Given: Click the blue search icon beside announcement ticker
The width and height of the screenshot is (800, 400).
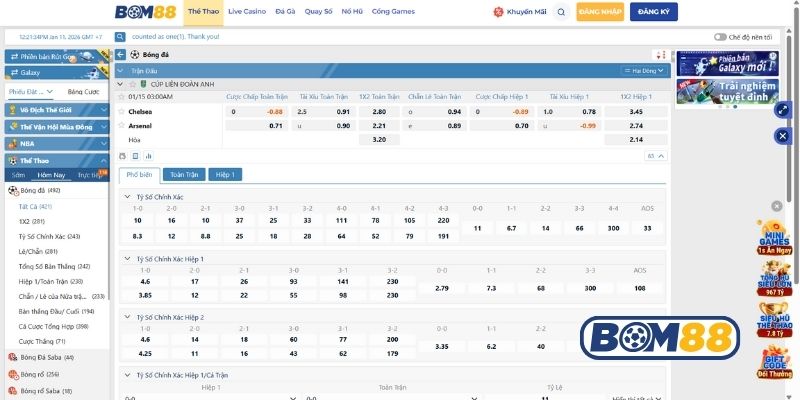Looking at the screenshot, I should tap(120, 37).
